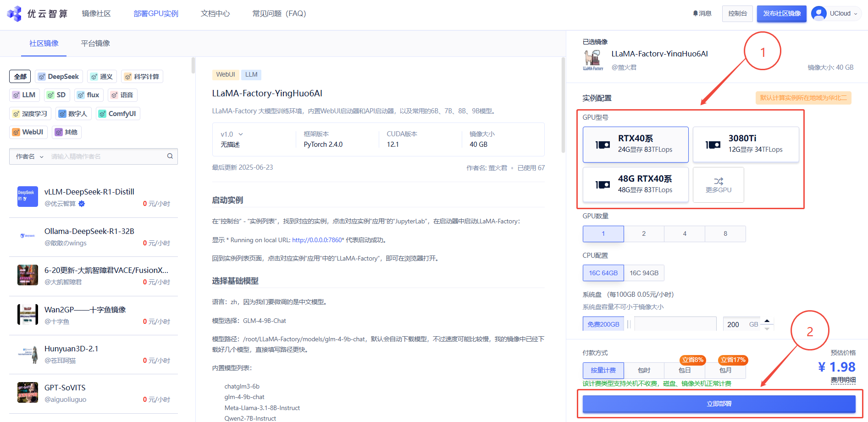Filter by 数字人 tag

pos(73,114)
